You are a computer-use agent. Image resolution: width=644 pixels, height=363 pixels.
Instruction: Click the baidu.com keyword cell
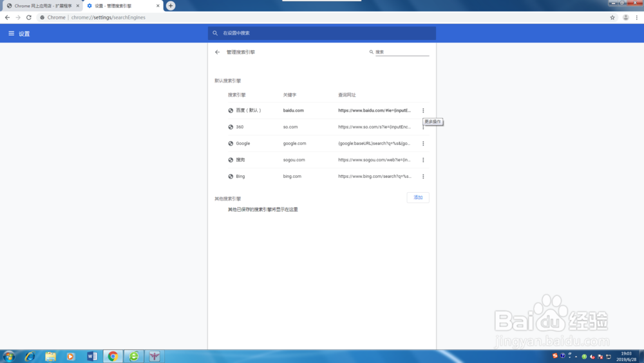pyautogui.click(x=293, y=111)
